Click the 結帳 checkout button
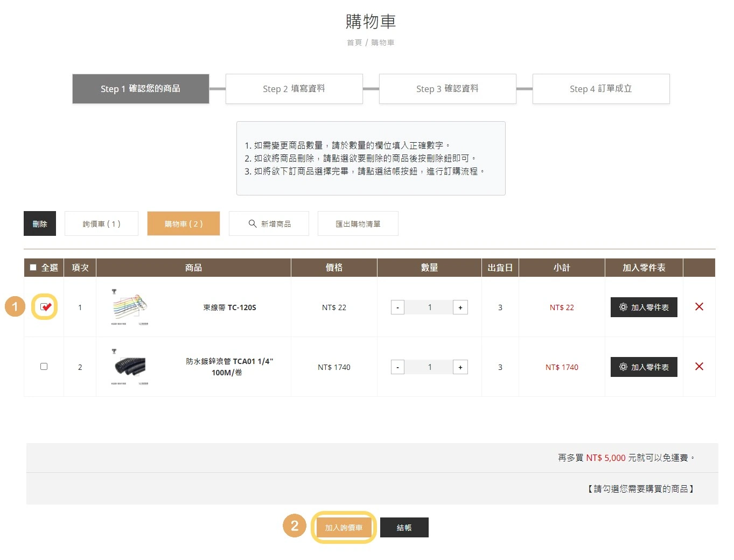 [x=404, y=528]
